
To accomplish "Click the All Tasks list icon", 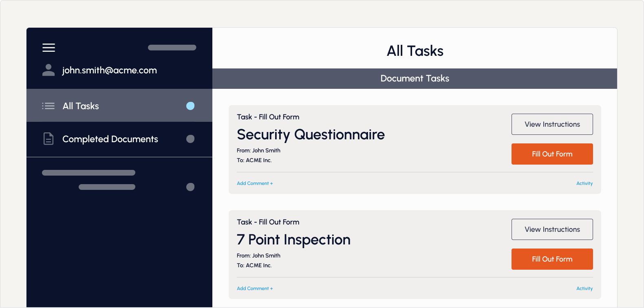I will [48, 106].
